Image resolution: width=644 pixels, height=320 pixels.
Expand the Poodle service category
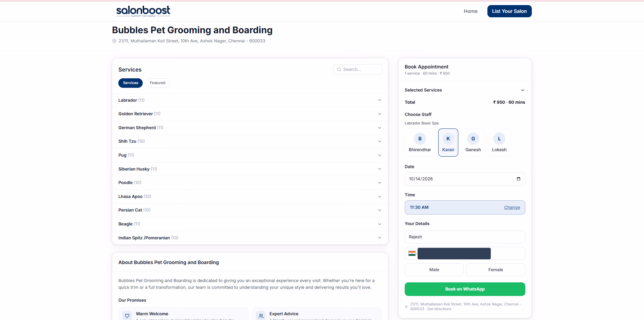click(x=250, y=183)
